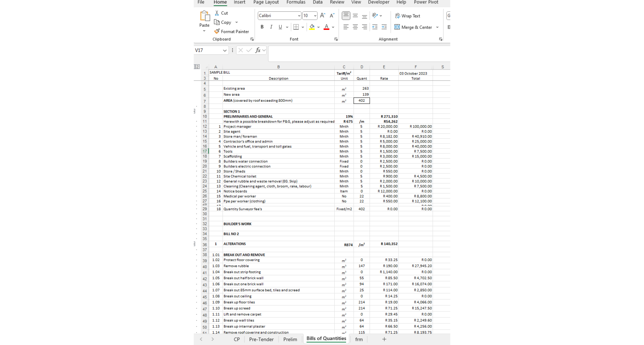Add a new sheet with plus button
Viewport: 644px width, 345px height.
coord(384,339)
